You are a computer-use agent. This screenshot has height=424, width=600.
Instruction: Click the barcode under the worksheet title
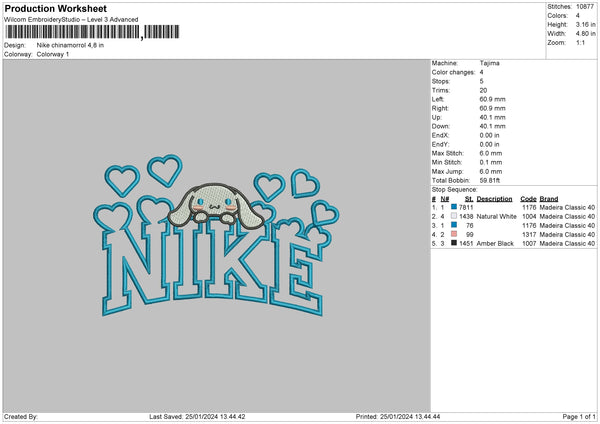(x=91, y=32)
